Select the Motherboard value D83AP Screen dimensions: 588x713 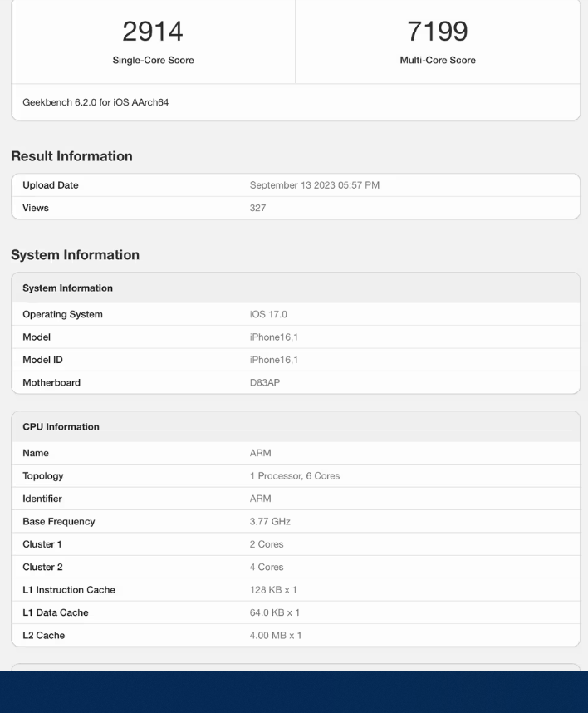pyautogui.click(x=265, y=383)
